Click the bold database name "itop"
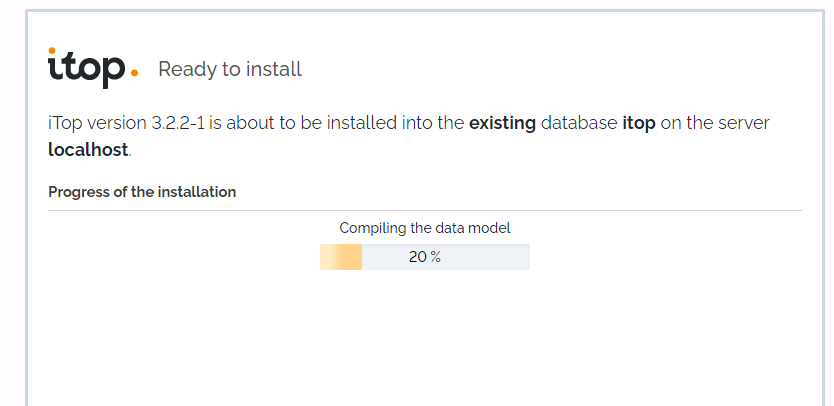Viewport: 834px width, 406px height. click(x=639, y=123)
